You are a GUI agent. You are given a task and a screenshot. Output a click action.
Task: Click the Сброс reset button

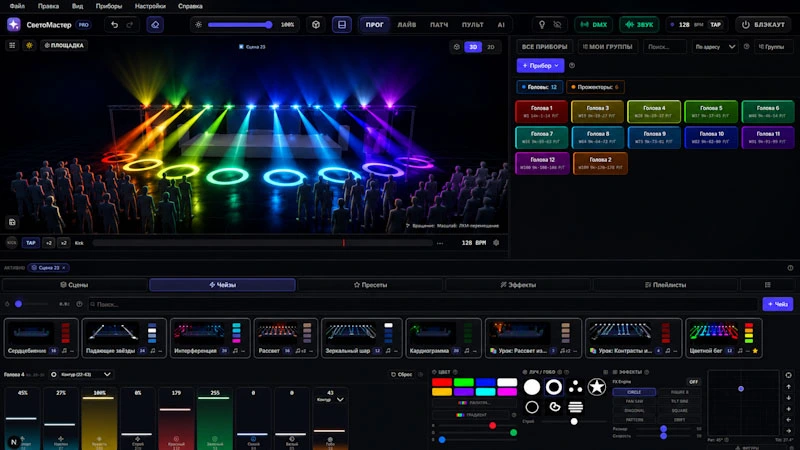pos(402,374)
